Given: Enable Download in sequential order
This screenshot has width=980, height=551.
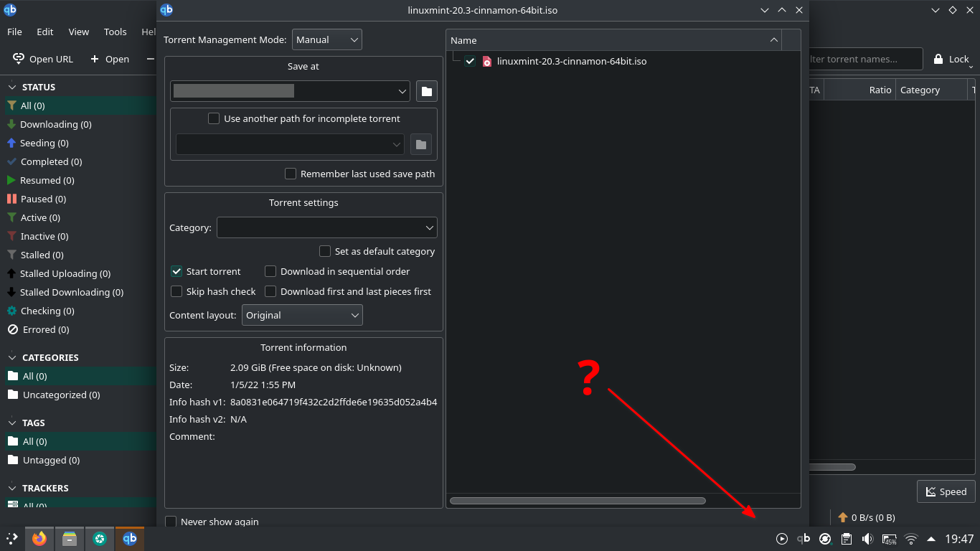Looking at the screenshot, I should [270, 271].
